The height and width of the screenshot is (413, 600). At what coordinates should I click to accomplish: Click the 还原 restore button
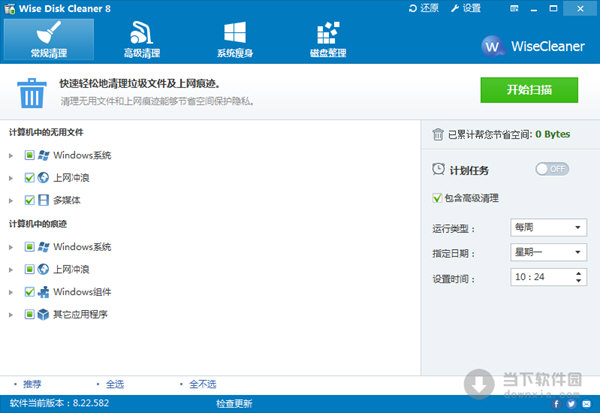pos(423,8)
